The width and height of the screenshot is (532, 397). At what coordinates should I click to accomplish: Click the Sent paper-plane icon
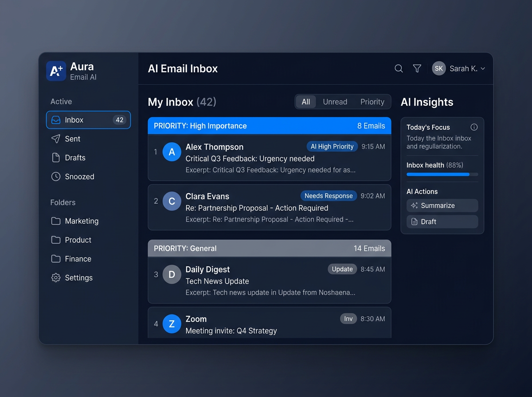click(x=56, y=139)
